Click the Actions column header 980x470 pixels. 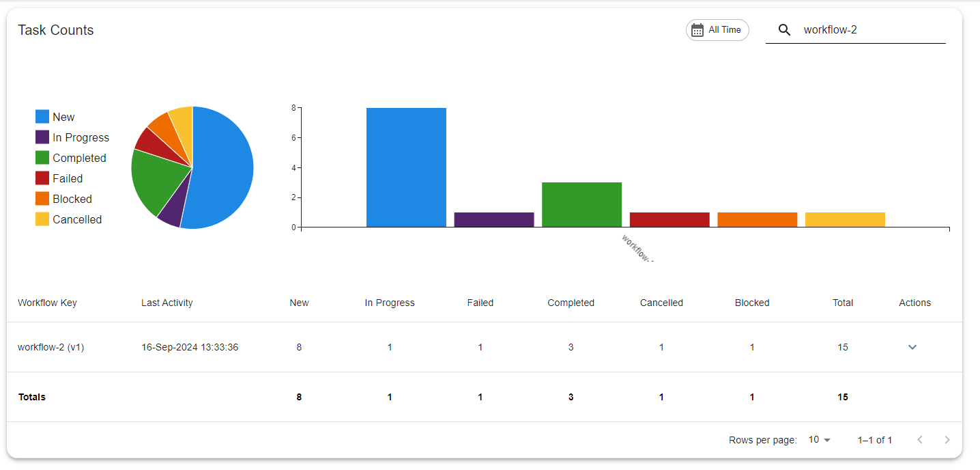915,303
